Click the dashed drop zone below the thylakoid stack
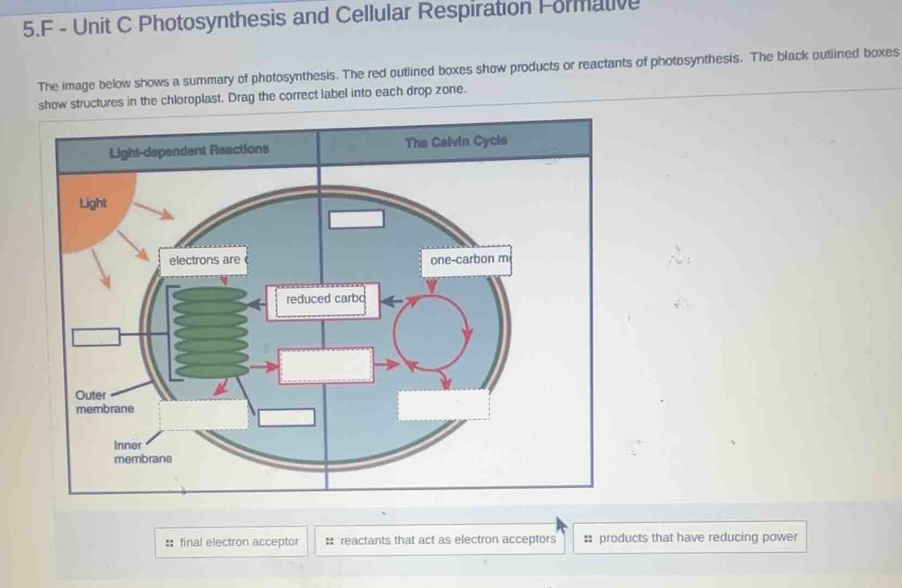 (x=325, y=365)
